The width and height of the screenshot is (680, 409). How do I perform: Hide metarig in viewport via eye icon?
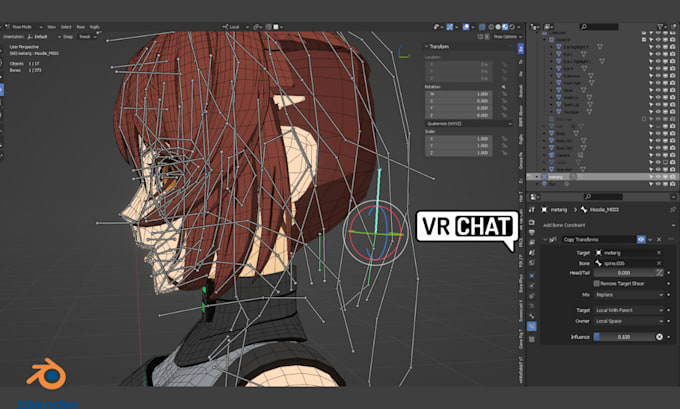coord(658,177)
